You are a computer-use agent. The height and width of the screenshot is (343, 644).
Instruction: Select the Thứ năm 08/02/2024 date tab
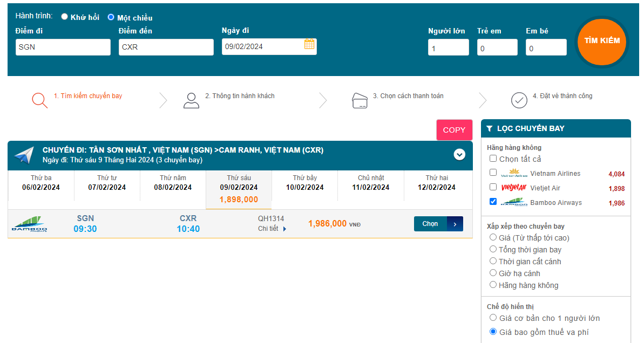pos(173,183)
